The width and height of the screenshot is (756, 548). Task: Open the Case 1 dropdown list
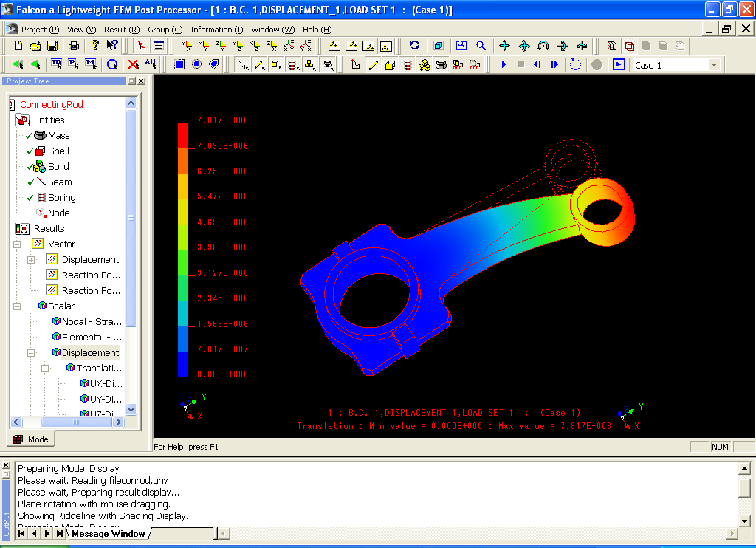pyautogui.click(x=714, y=65)
